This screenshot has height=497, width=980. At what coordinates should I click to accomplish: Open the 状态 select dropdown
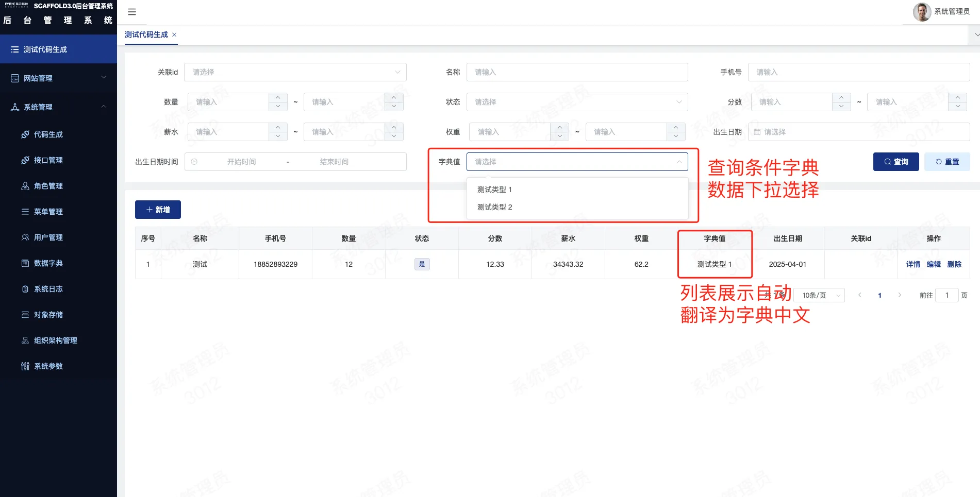577,102
